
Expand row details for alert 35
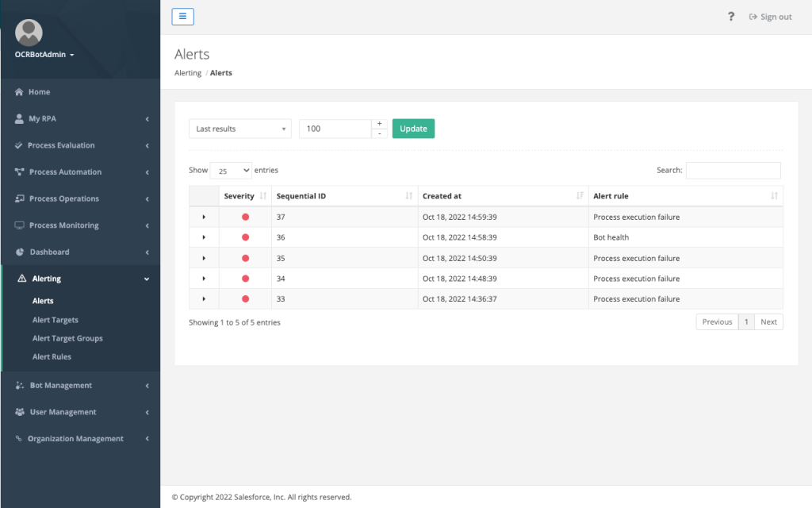[204, 258]
